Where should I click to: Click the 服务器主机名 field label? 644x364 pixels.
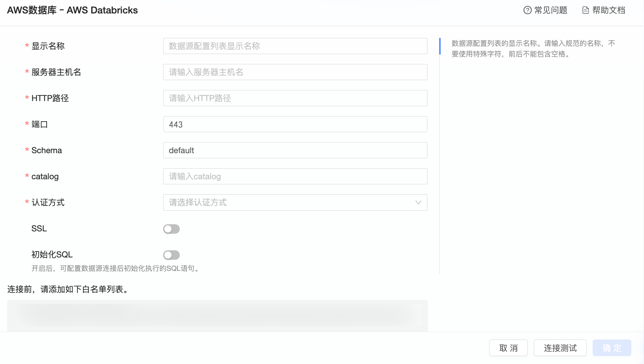pos(56,72)
